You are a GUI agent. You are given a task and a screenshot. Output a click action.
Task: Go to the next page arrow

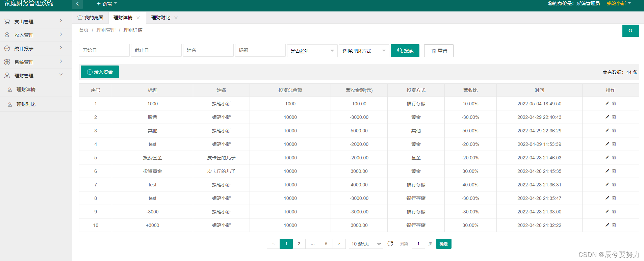tap(339, 244)
